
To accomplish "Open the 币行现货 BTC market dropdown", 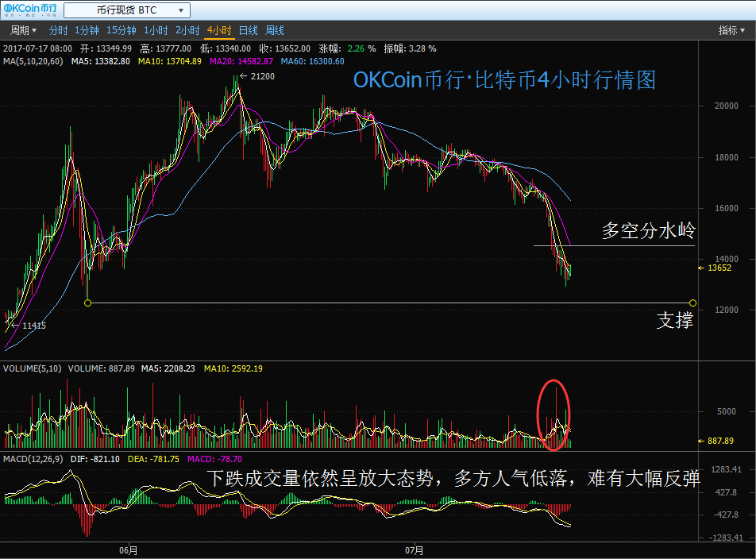I will [x=127, y=10].
